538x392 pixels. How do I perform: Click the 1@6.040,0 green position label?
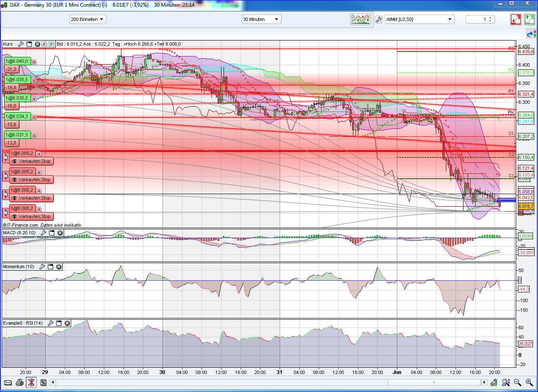(x=17, y=61)
